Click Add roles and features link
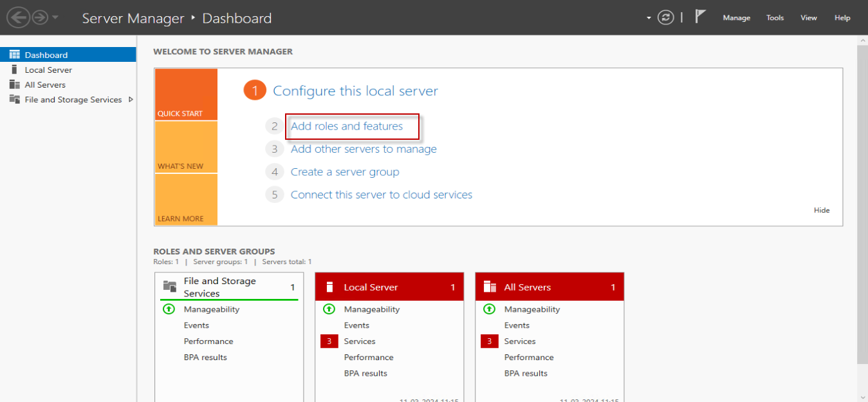 tap(347, 126)
